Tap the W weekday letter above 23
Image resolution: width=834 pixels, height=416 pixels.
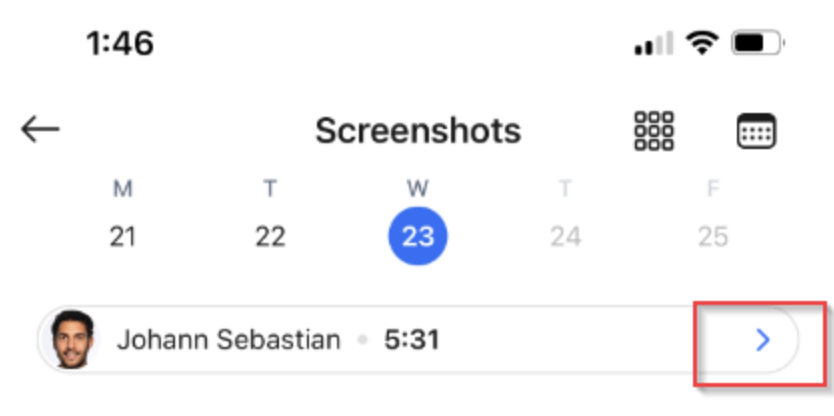418,189
